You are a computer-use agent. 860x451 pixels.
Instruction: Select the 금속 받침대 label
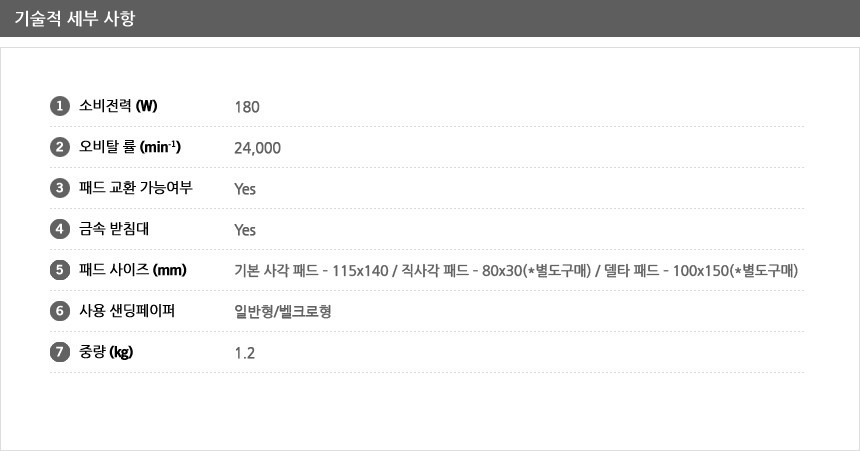[114, 229]
